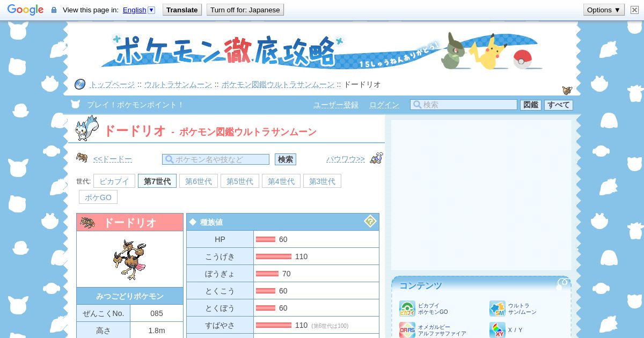Click the すばやさ stat bar
Screen dimensions: 644x338
point(274,325)
